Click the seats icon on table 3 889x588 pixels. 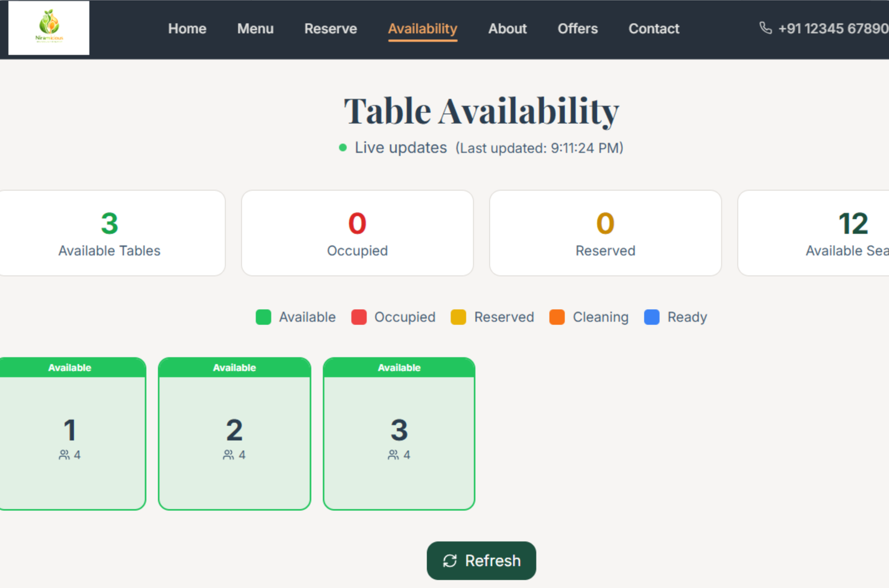pyautogui.click(x=393, y=455)
